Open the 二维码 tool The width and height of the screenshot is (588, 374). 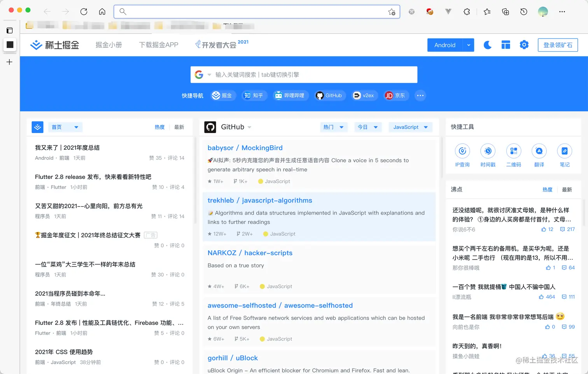point(514,156)
